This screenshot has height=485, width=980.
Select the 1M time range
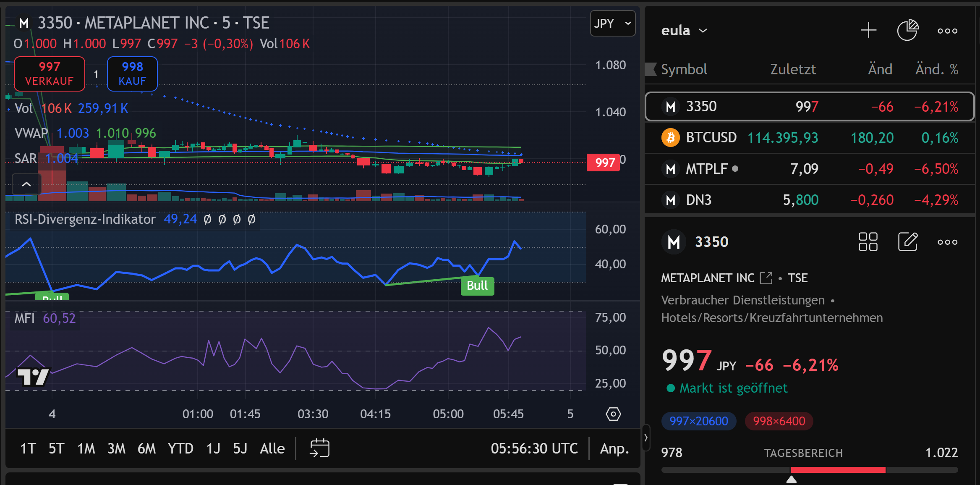[x=86, y=448]
